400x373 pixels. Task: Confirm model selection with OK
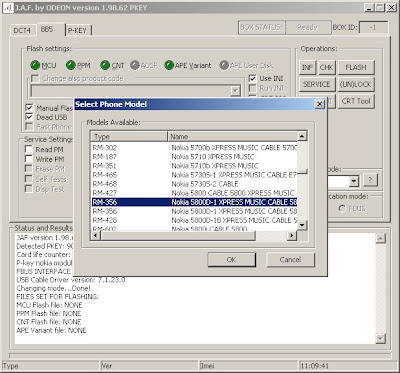pyautogui.click(x=231, y=260)
